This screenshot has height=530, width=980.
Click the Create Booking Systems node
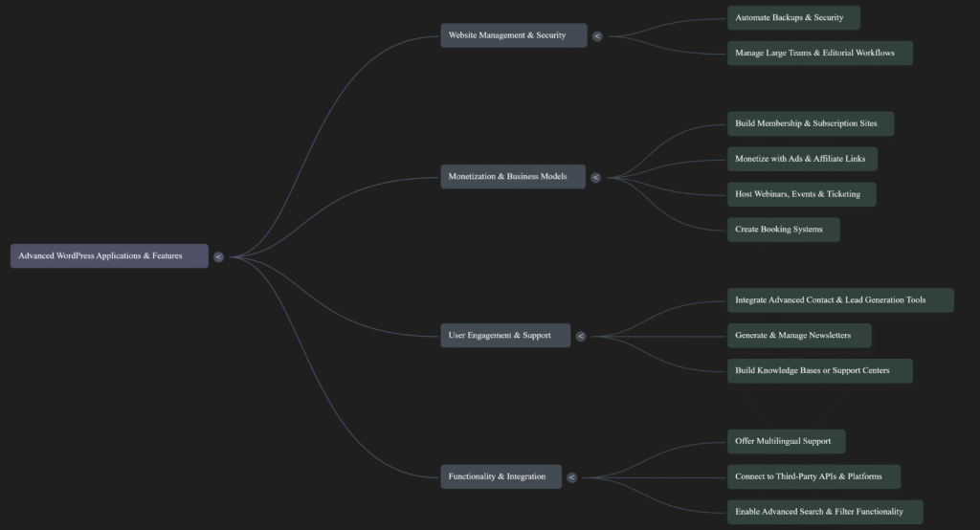click(784, 230)
